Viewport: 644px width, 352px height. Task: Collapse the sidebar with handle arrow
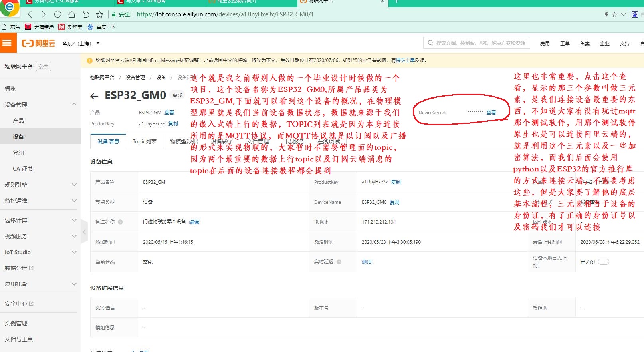pos(84,231)
